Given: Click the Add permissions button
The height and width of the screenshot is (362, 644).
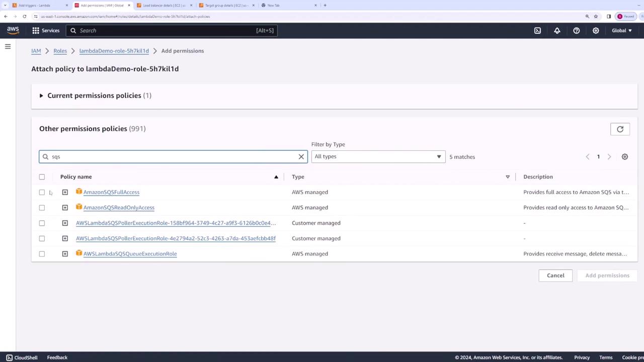Looking at the screenshot, I should (x=607, y=276).
